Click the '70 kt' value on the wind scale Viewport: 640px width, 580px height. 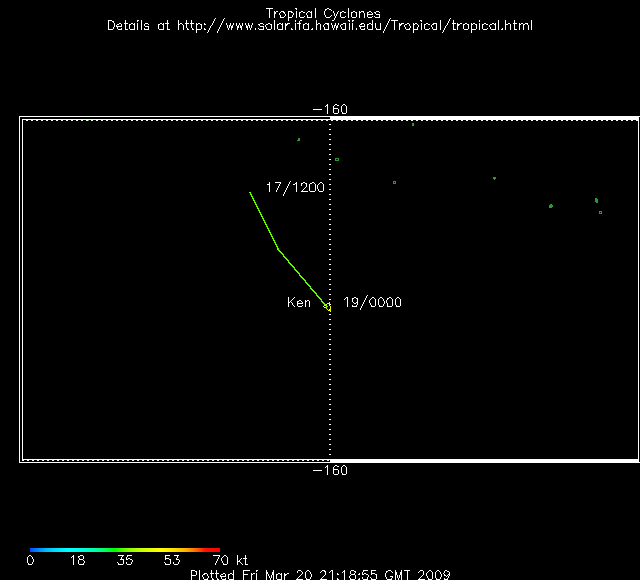coord(230,560)
